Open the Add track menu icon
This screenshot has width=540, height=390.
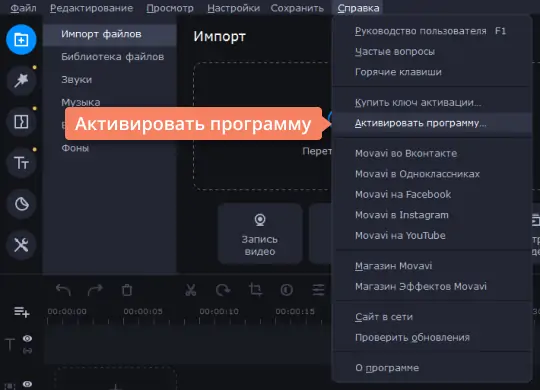point(21,312)
